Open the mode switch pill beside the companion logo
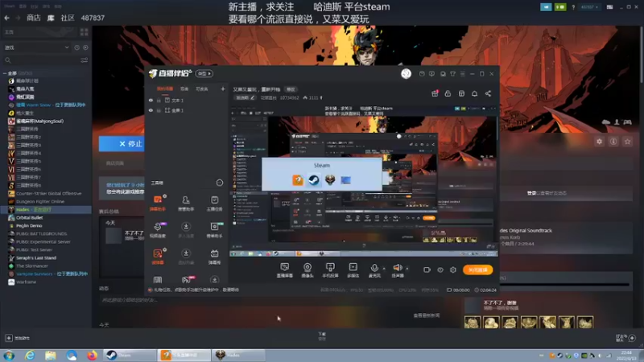 [x=204, y=73]
